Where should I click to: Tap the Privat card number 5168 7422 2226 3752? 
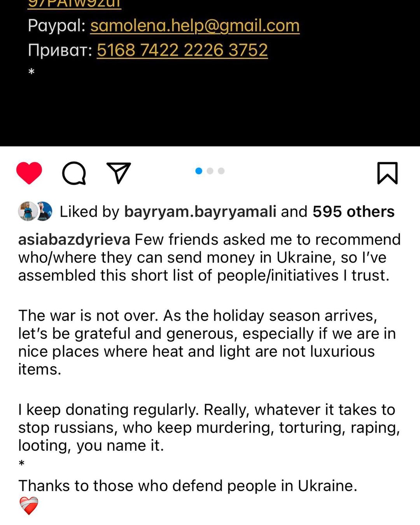coord(182,50)
